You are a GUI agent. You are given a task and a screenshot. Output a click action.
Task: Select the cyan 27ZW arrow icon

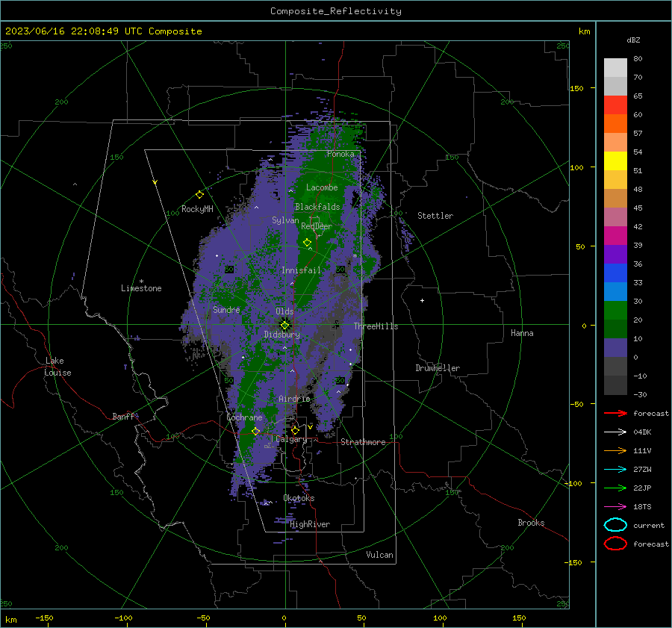(x=615, y=470)
